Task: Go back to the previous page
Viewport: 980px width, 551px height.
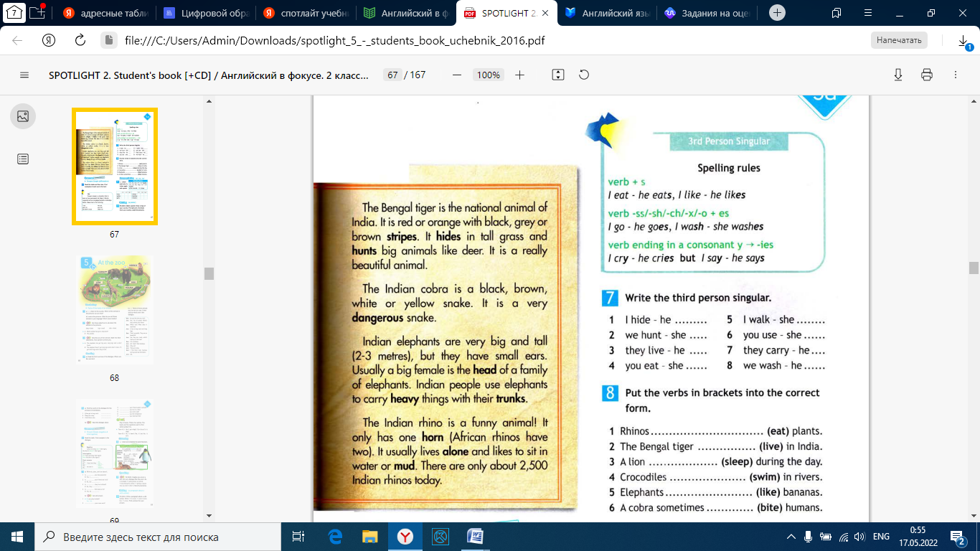Action: [x=17, y=40]
